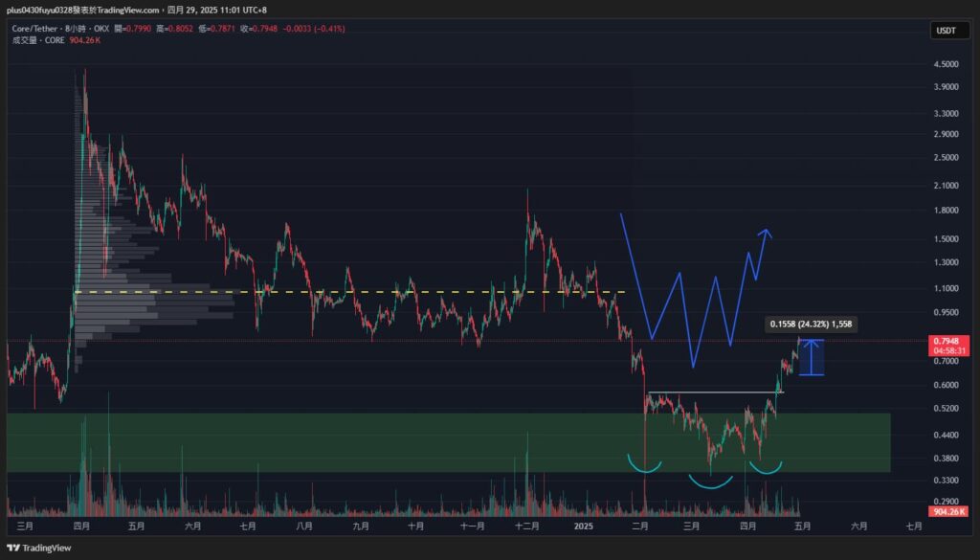Click the blue projection arrow head
Screen dimensions: 980x560
tap(766, 233)
